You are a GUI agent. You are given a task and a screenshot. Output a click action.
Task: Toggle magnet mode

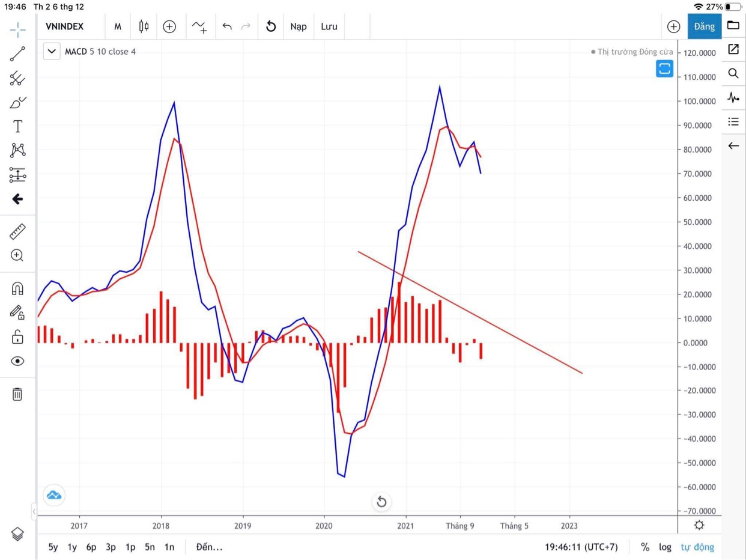17,288
